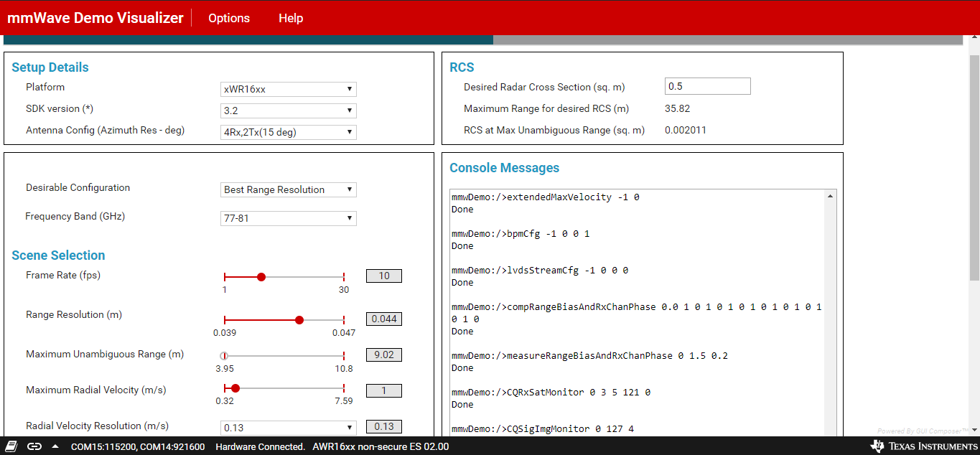This screenshot has width=980, height=455.
Task: Click the Maximum Radial Velocity value box 1
Action: tap(384, 390)
